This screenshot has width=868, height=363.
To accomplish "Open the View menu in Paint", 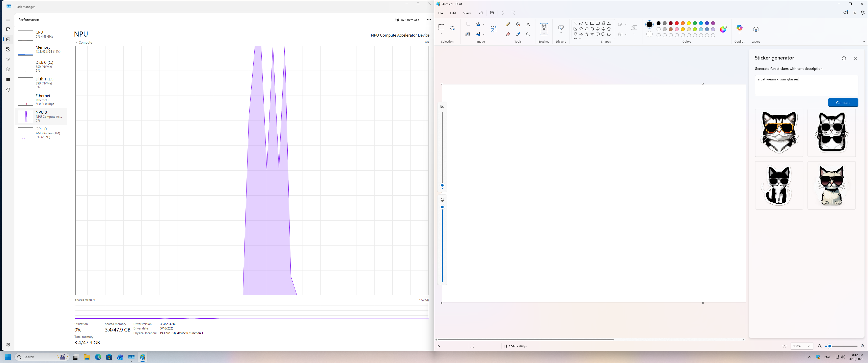I will point(467,13).
